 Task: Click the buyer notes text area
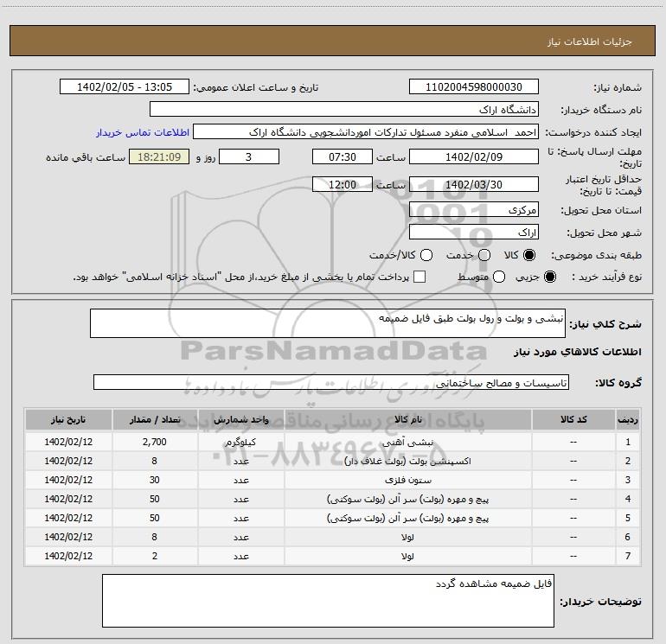point(328,601)
